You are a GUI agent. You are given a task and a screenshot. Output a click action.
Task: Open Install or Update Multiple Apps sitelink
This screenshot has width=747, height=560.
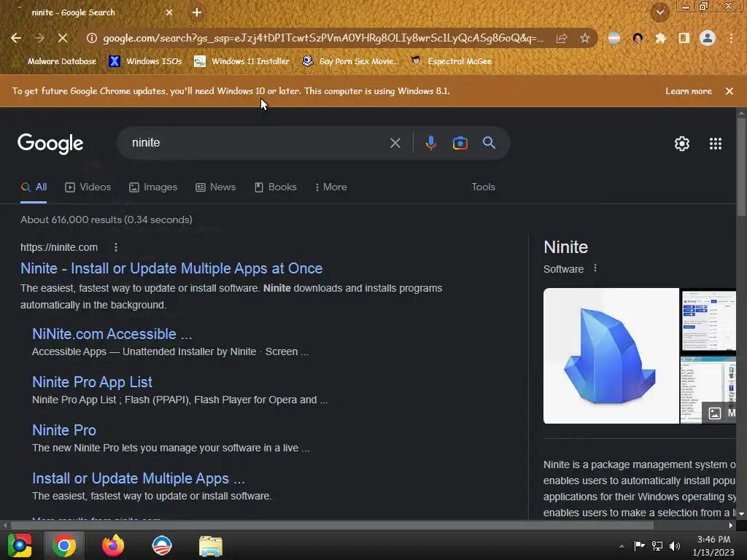tap(138, 478)
